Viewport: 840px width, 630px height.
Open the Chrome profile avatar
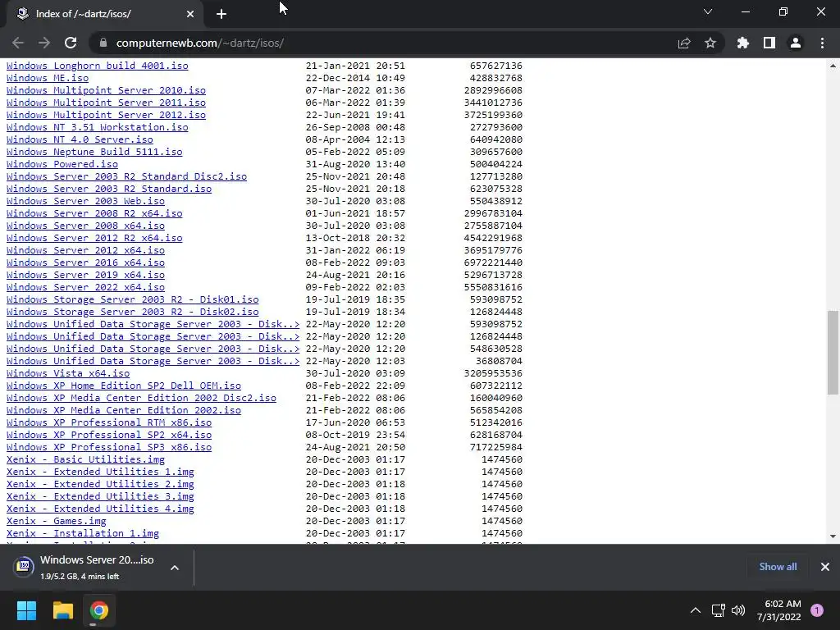(796, 43)
